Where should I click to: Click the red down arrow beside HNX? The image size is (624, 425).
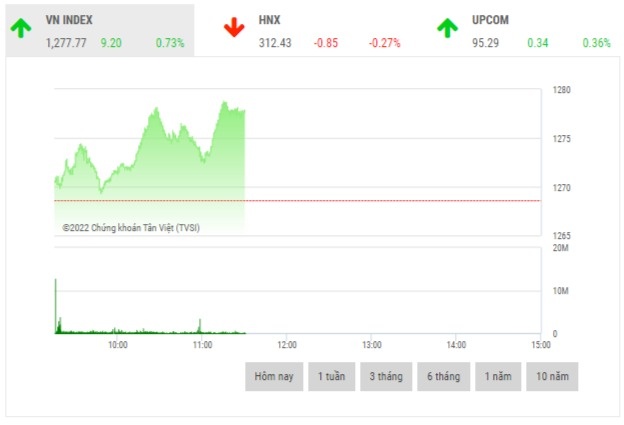click(x=234, y=27)
